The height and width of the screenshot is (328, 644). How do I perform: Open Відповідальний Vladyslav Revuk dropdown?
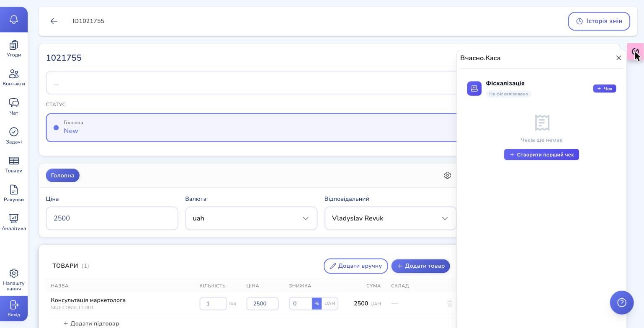(390, 218)
